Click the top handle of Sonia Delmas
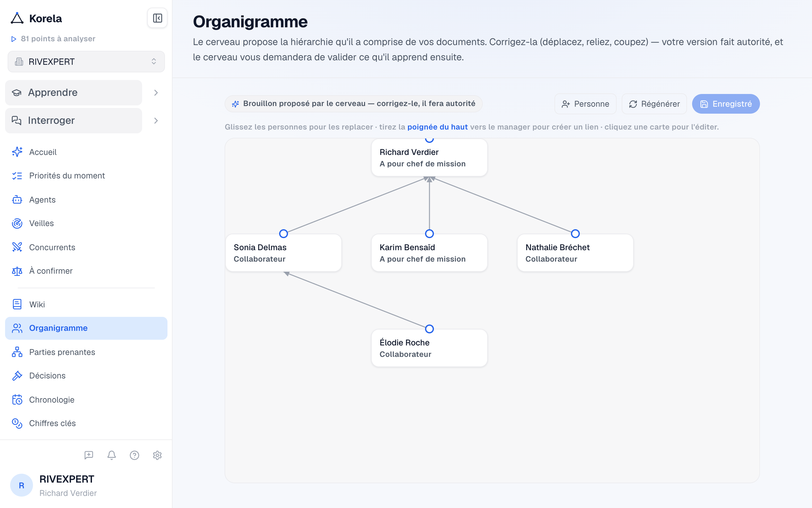The image size is (812, 508). coord(284,233)
